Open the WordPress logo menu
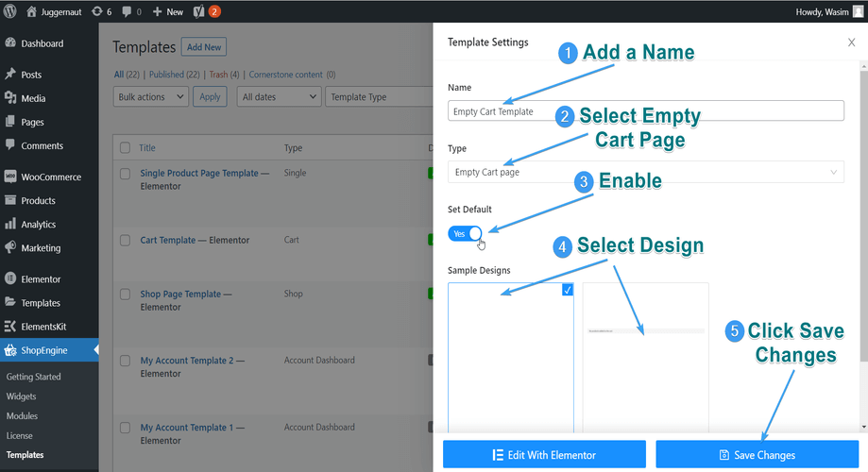The width and height of the screenshot is (868, 472). tap(10, 11)
